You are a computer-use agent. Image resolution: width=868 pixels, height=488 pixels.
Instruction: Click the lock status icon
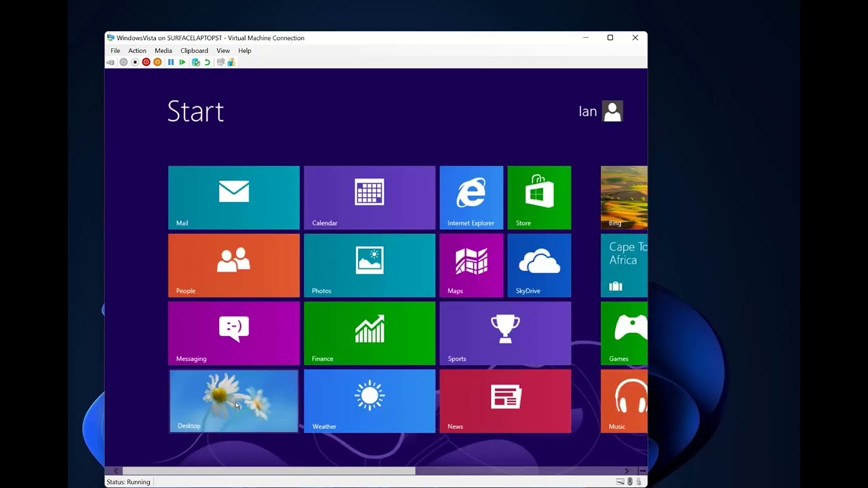click(x=639, y=482)
